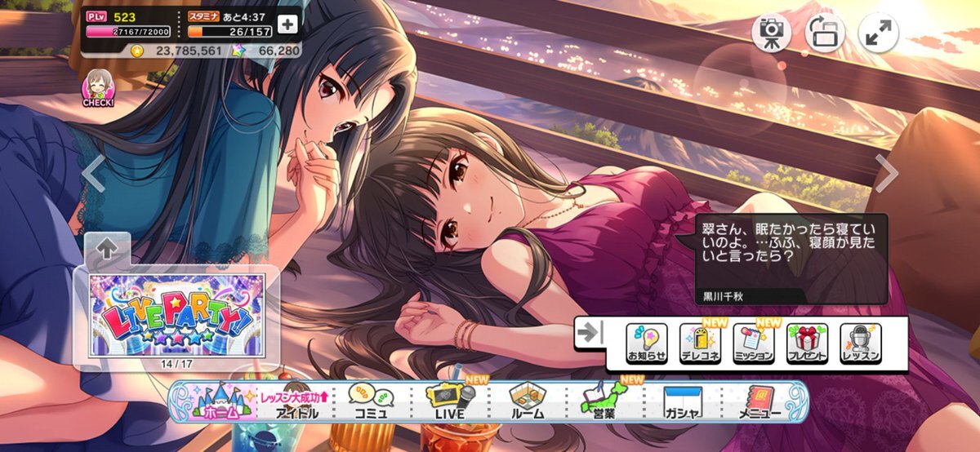This screenshot has height=452, width=980.
Task: Tap the camera photo mode icon
Action: [x=771, y=32]
